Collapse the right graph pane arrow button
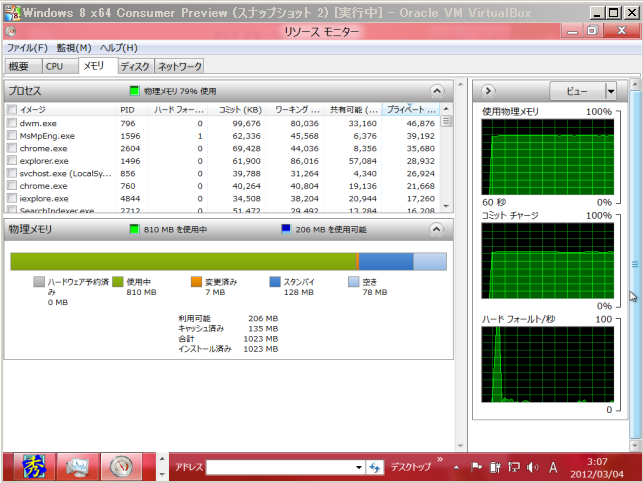This screenshot has width=643, height=483. coord(490,90)
